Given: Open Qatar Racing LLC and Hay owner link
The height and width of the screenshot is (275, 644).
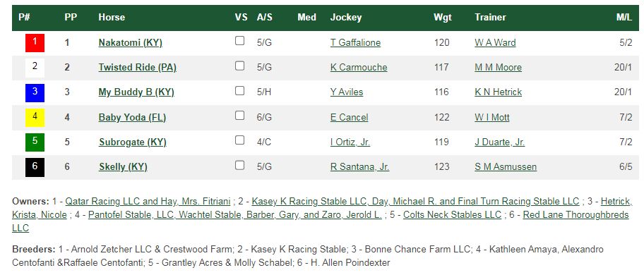Looking at the screenshot, I should 149,202.
